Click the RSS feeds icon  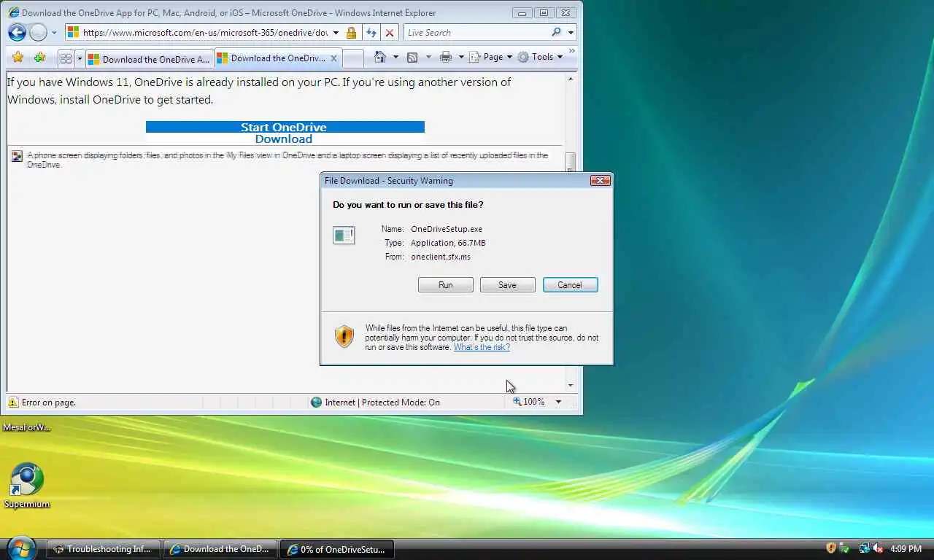(412, 57)
